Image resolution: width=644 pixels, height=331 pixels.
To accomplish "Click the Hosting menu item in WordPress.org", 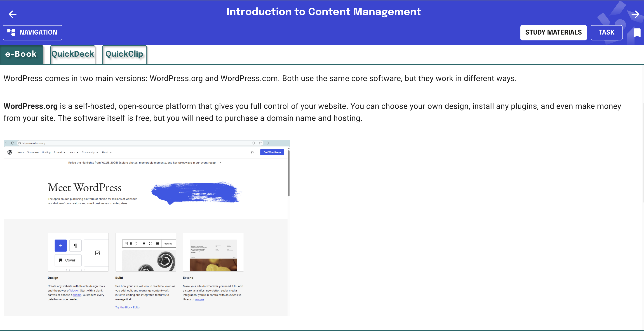I will click(46, 152).
